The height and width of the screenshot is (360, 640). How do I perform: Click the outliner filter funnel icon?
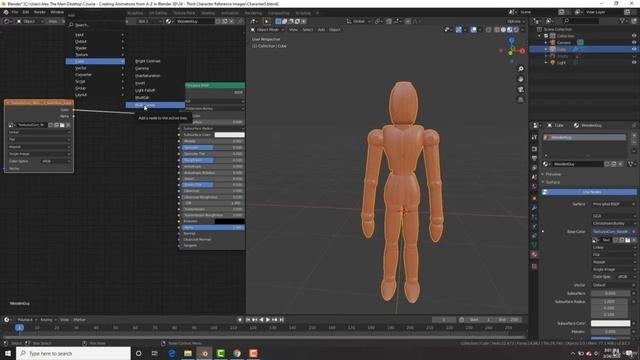coord(623,21)
